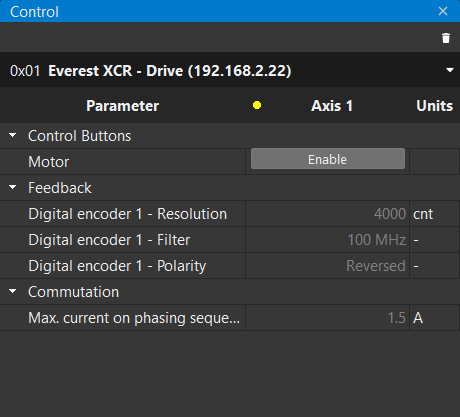Collapse the Commutation section
Image resolution: width=460 pixels, height=417 pixels.
[x=13, y=291]
